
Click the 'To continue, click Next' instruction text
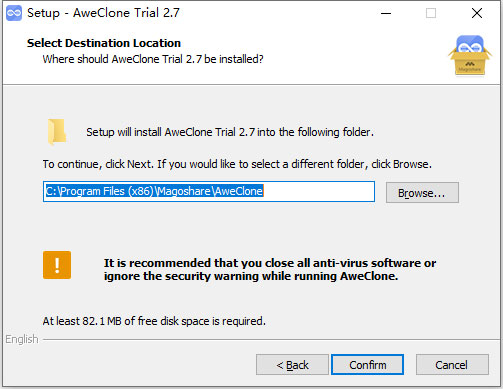[x=237, y=164]
